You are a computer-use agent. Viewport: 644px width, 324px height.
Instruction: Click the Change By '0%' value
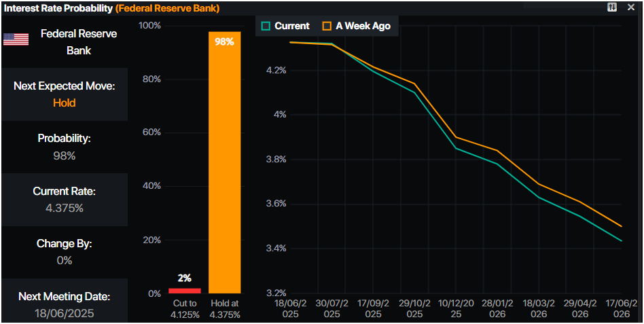click(65, 260)
